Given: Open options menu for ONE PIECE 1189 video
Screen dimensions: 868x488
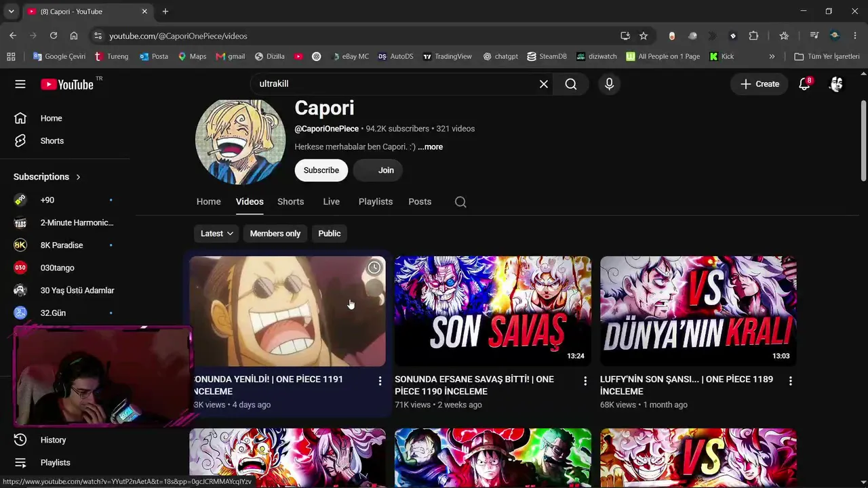Looking at the screenshot, I should pyautogui.click(x=790, y=382).
